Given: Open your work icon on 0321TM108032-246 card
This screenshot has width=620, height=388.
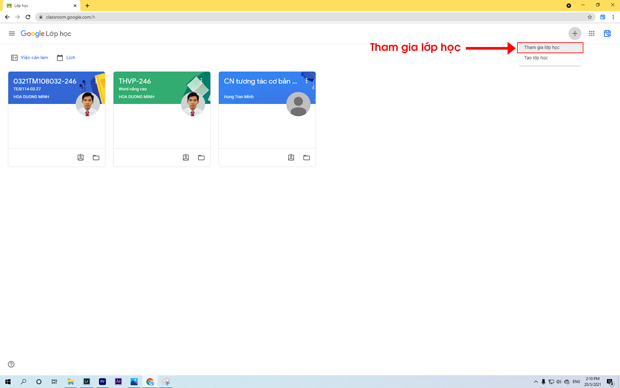Looking at the screenshot, I should point(81,157).
